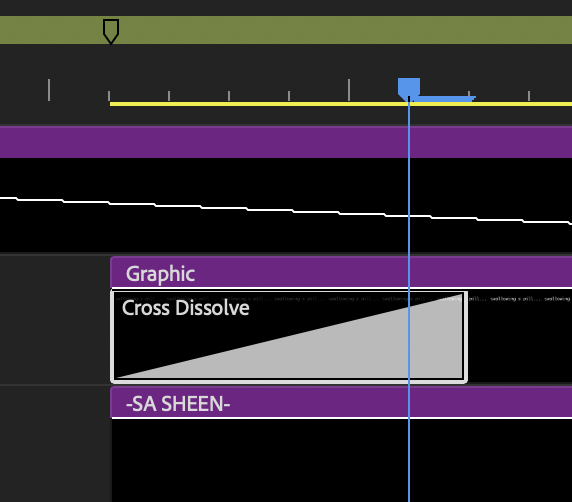Viewport: 572px width, 502px height.
Task: Click empty track space left of Graphic clip
Action: click(x=55, y=319)
